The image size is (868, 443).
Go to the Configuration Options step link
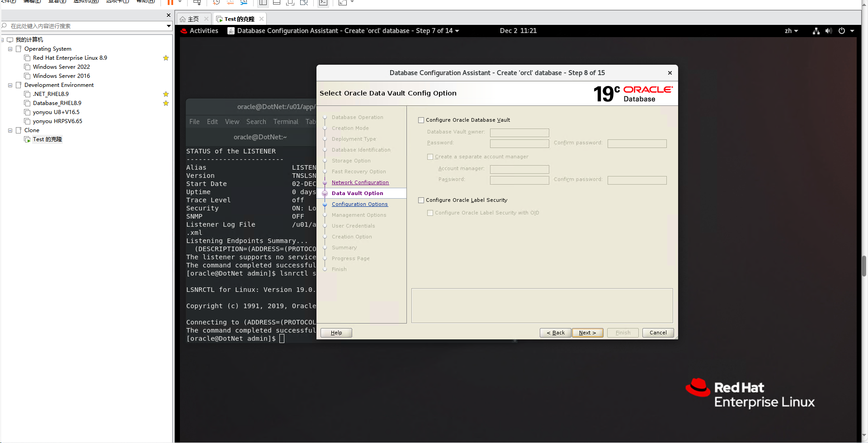pos(359,204)
